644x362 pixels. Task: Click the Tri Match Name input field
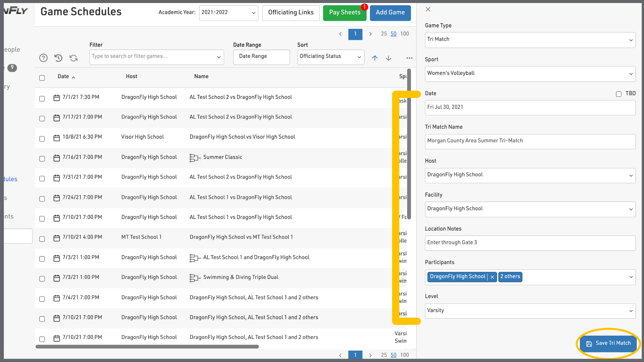click(x=530, y=141)
